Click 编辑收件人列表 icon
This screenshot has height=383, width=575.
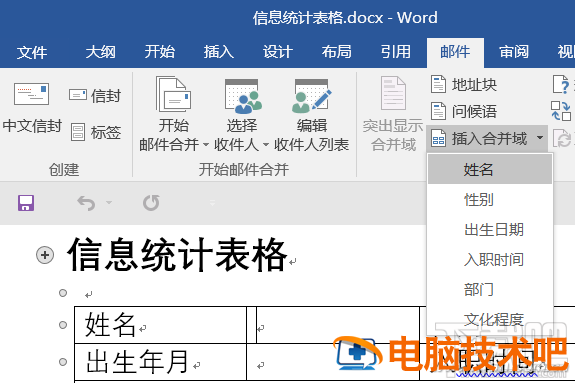click(311, 96)
